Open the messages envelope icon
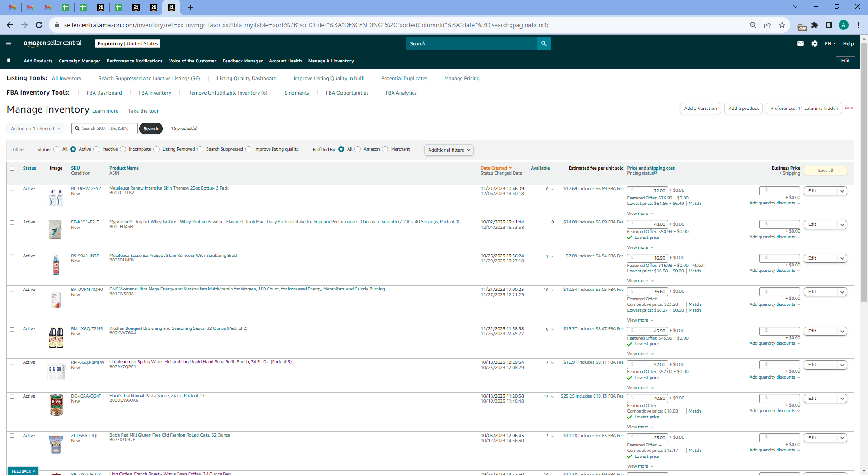Image resolution: width=868 pixels, height=475 pixels. pyautogui.click(x=801, y=43)
